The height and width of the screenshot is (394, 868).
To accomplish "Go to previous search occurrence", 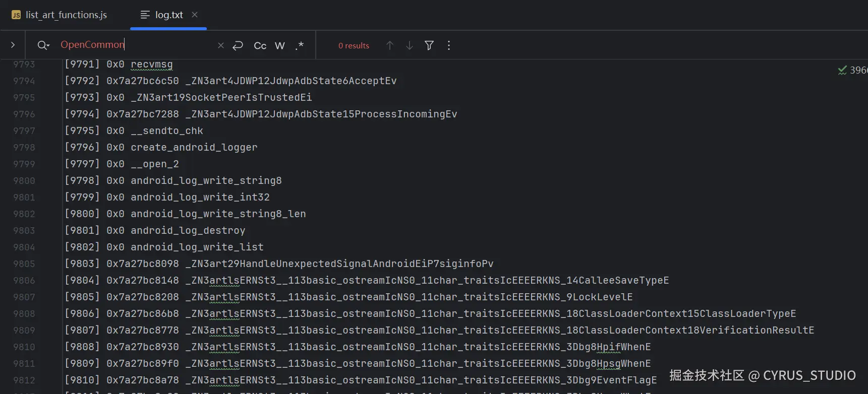I will click(x=390, y=45).
